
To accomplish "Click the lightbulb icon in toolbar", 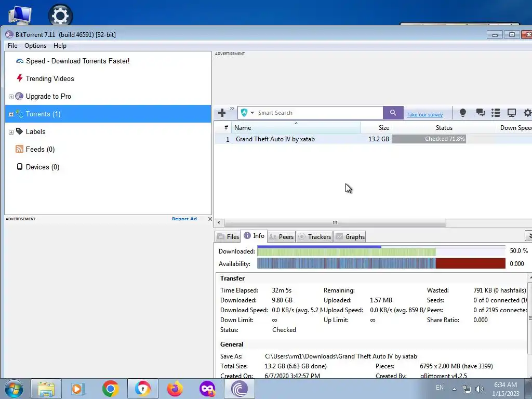I will [462, 113].
